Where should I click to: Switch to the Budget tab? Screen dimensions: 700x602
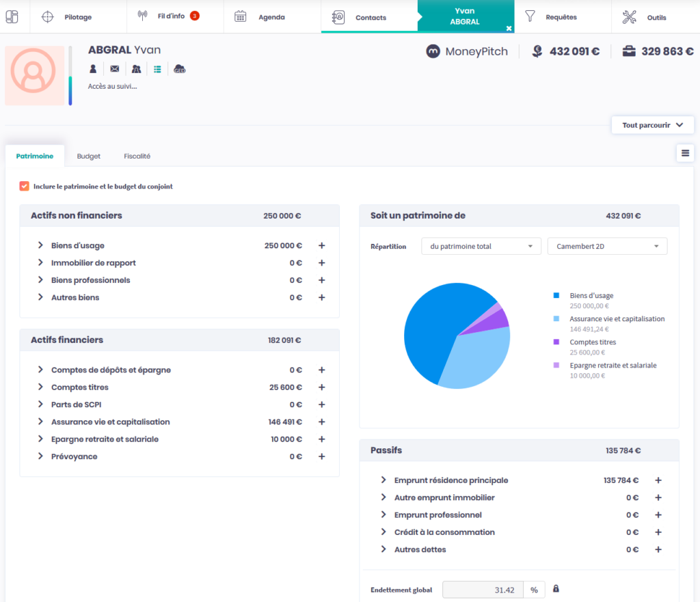[x=89, y=156]
